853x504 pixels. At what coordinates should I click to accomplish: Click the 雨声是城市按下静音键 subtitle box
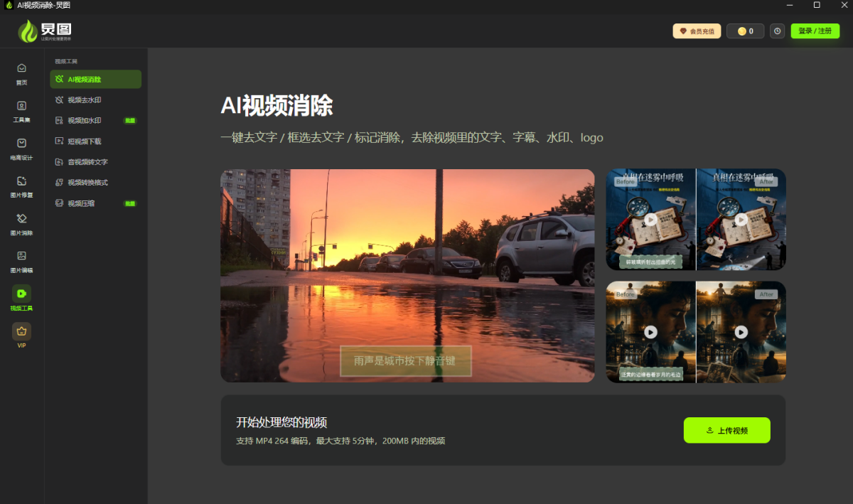point(405,361)
